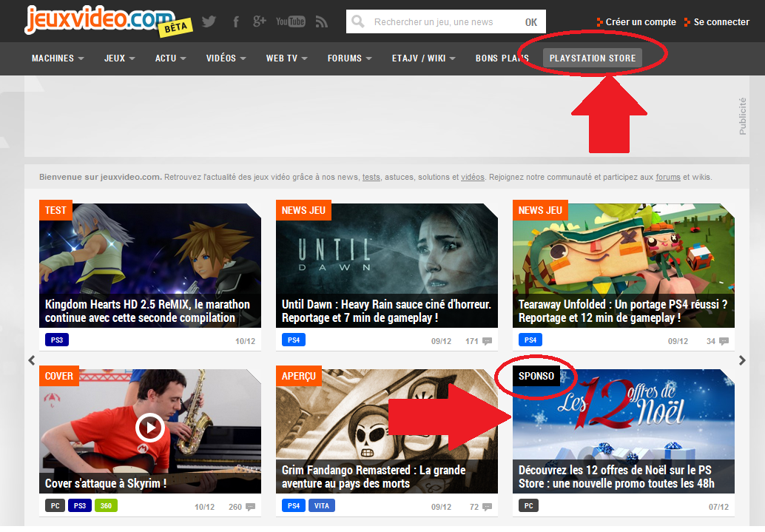Expand the FORUMS menu
765x532 pixels.
pyautogui.click(x=349, y=58)
